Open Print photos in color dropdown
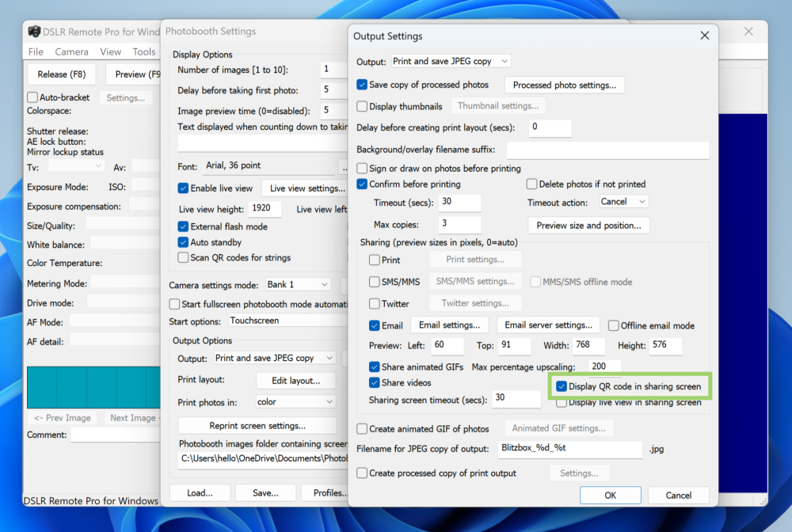 pos(295,402)
